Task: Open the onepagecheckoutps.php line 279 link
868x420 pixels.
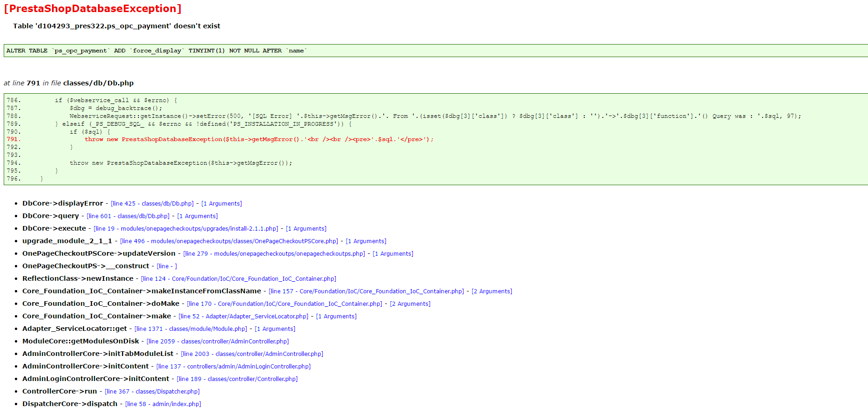Action: pos(274,254)
